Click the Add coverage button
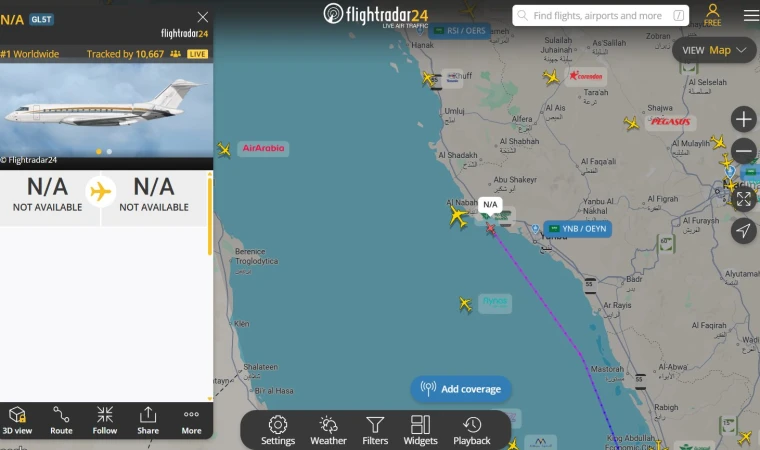Screen dimensions: 760x450 pyautogui.click(x=461, y=389)
